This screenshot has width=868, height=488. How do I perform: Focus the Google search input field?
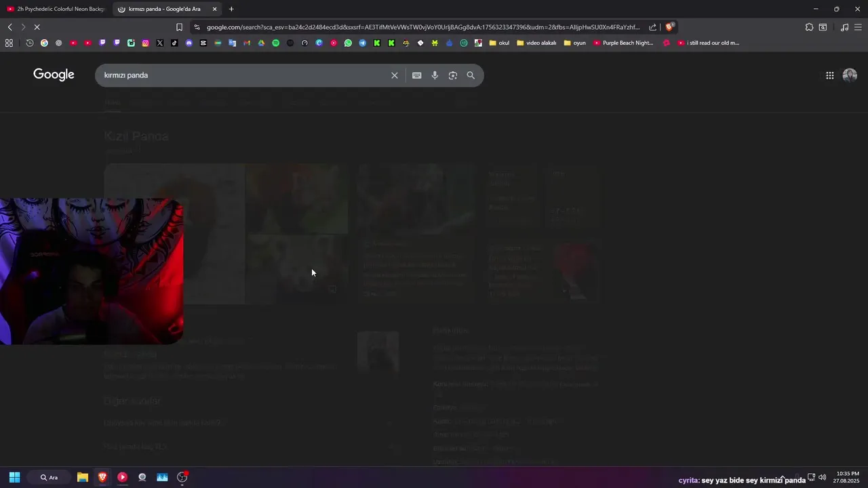tap(244, 75)
